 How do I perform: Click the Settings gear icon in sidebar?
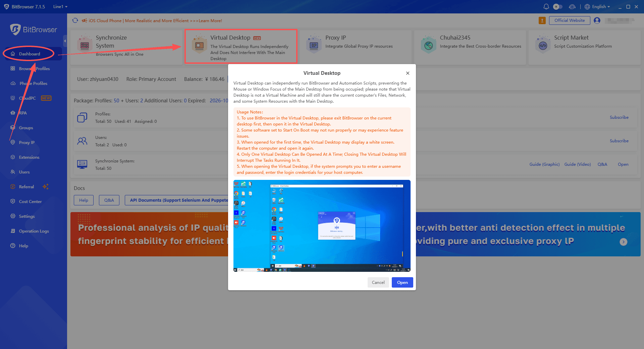[13, 216]
